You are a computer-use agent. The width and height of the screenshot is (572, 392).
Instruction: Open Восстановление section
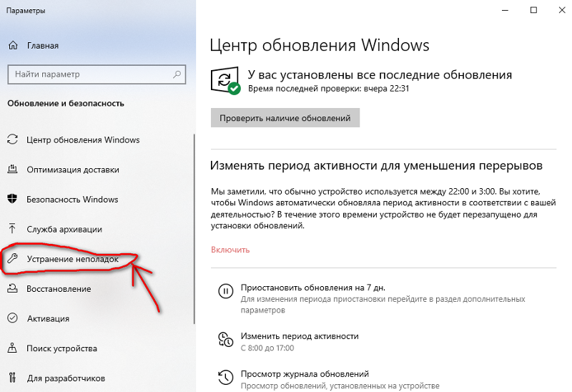(x=59, y=289)
